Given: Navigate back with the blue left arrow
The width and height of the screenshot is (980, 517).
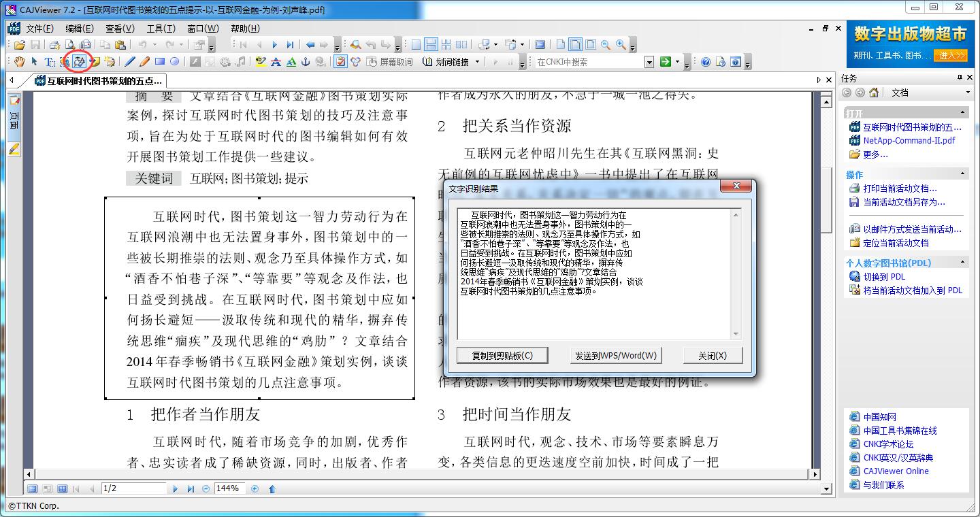Looking at the screenshot, I should click(310, 45).
